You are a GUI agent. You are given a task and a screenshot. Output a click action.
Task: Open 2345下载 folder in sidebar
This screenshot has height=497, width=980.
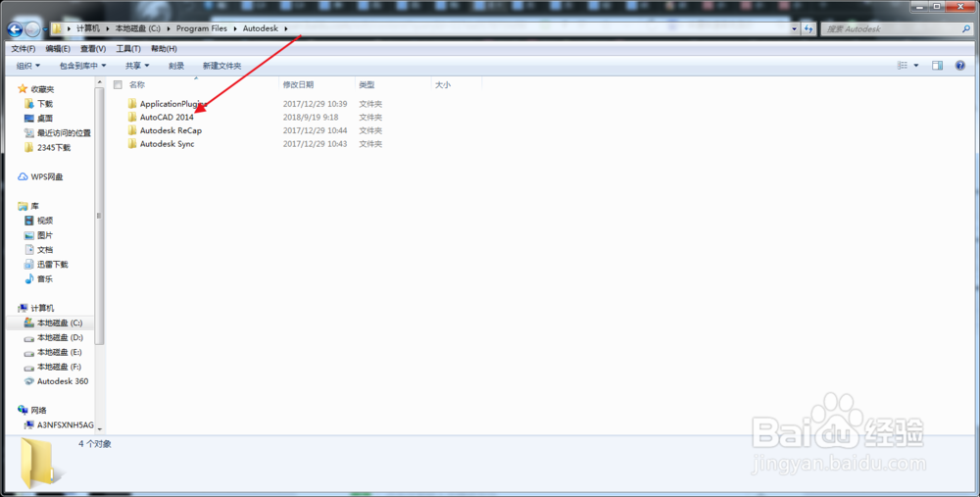point(53,148)
